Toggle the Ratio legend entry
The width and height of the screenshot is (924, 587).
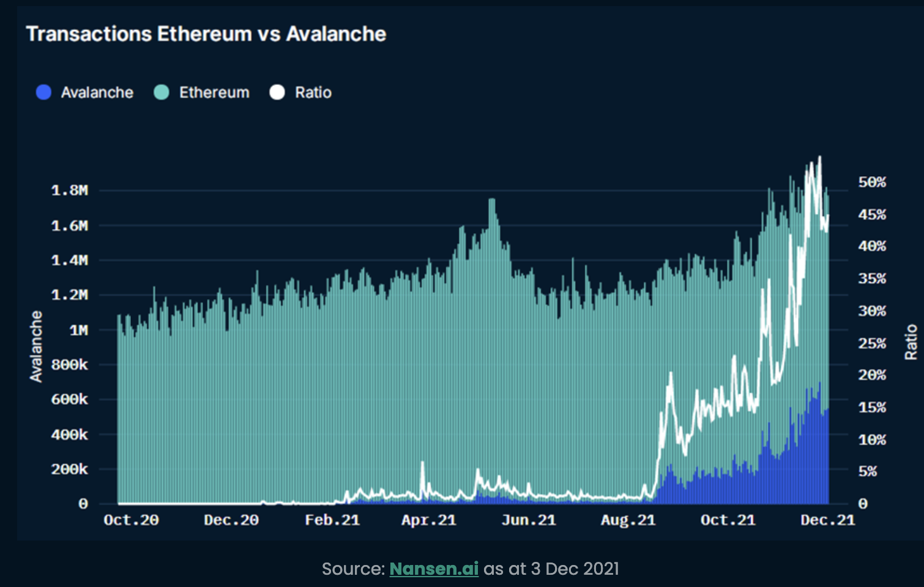(x=300, y=92)
